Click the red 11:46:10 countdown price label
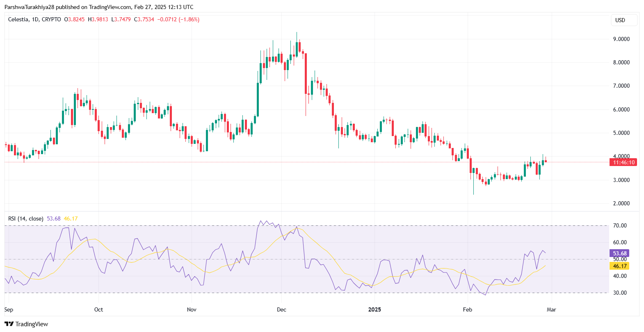The width and height of the screenshot is (644, 332). point(623,162)
